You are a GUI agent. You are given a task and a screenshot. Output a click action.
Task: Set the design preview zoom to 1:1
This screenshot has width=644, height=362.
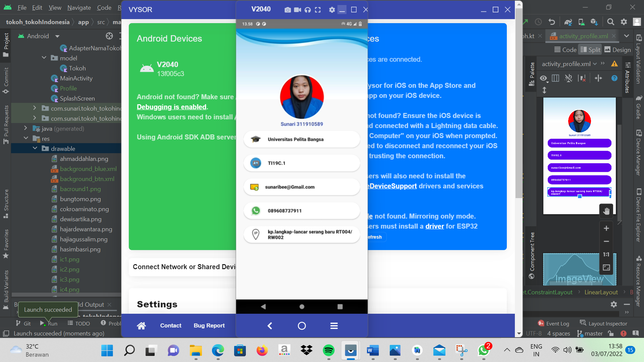click(606, 254)
